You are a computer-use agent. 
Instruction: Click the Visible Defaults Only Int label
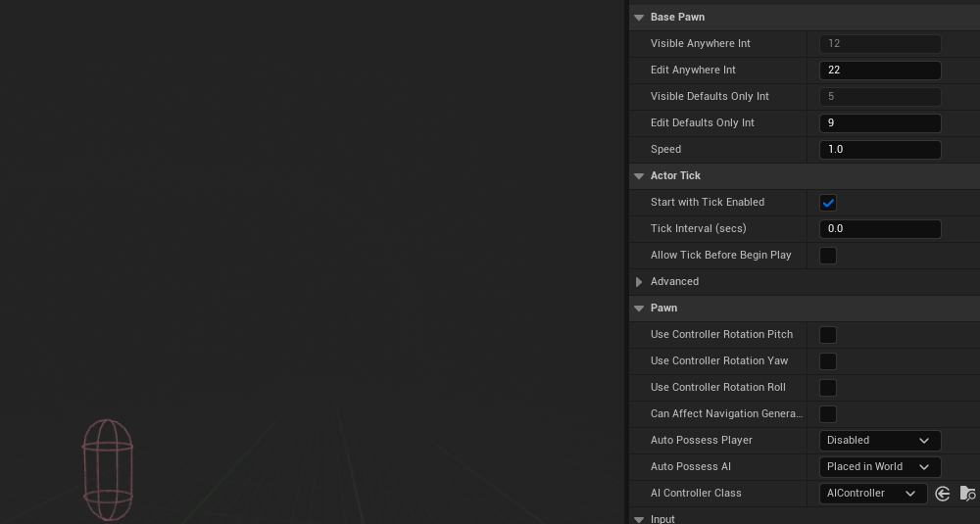click(710, 97)
